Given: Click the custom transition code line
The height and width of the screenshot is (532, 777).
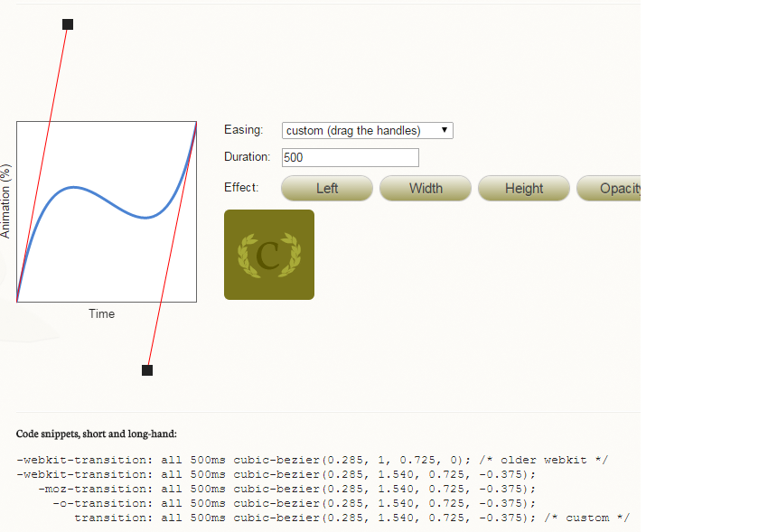Looking at the screenshot, I should coord(351,518).
